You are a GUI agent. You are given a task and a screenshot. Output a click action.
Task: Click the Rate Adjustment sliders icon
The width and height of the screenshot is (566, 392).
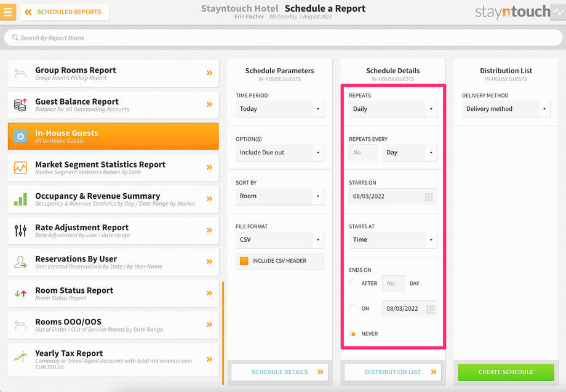20,230
